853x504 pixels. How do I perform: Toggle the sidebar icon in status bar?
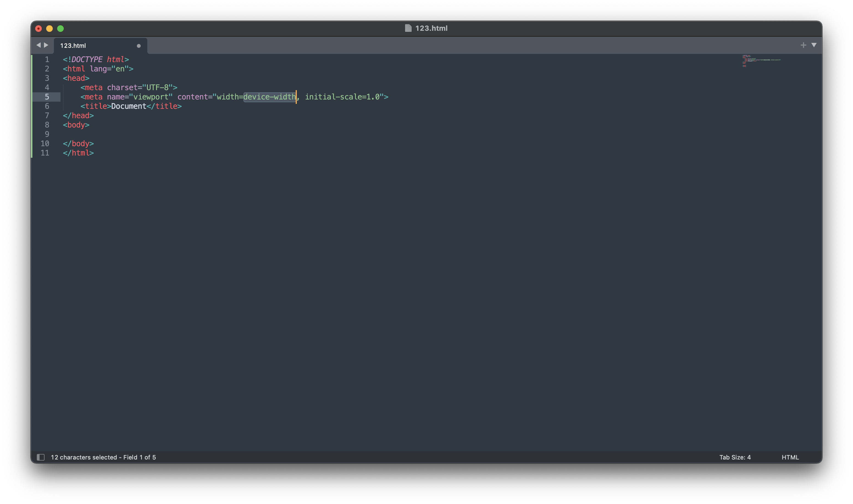[x=41, y=457]
